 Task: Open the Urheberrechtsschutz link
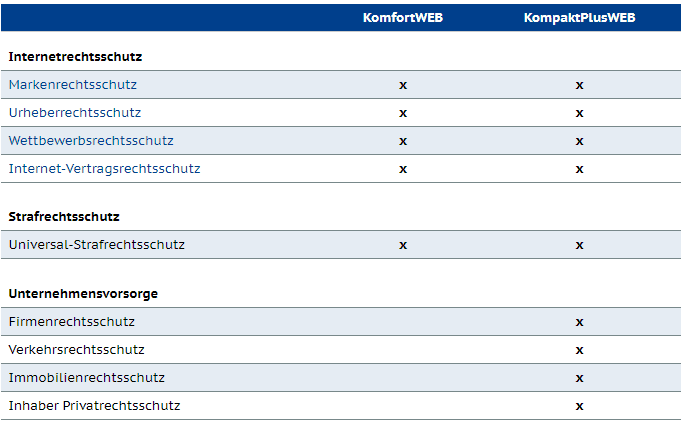(x=75, y=113)
